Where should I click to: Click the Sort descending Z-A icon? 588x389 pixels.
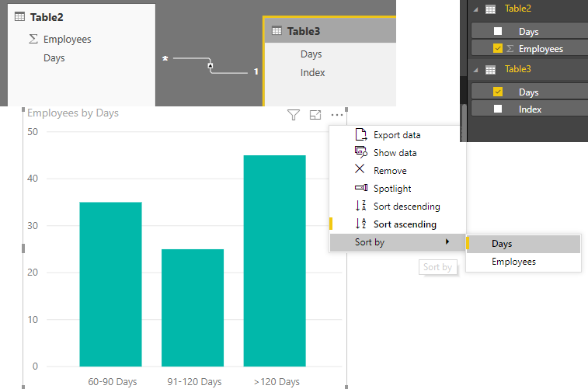(x=360, y=205)
